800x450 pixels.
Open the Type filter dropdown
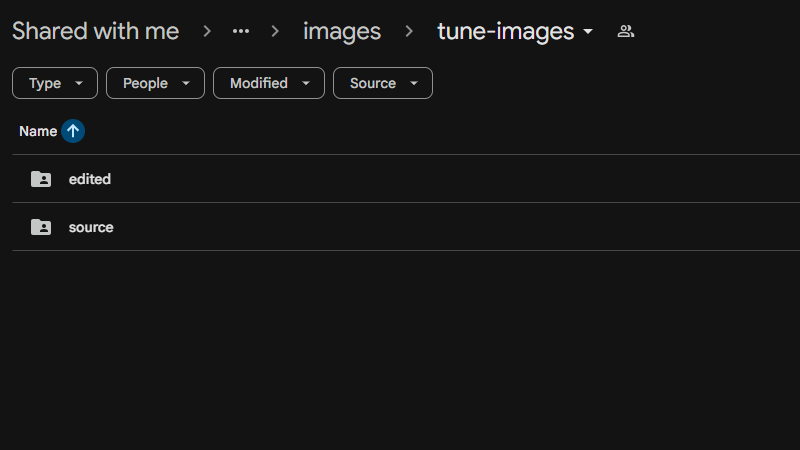[x=54, y=83]
